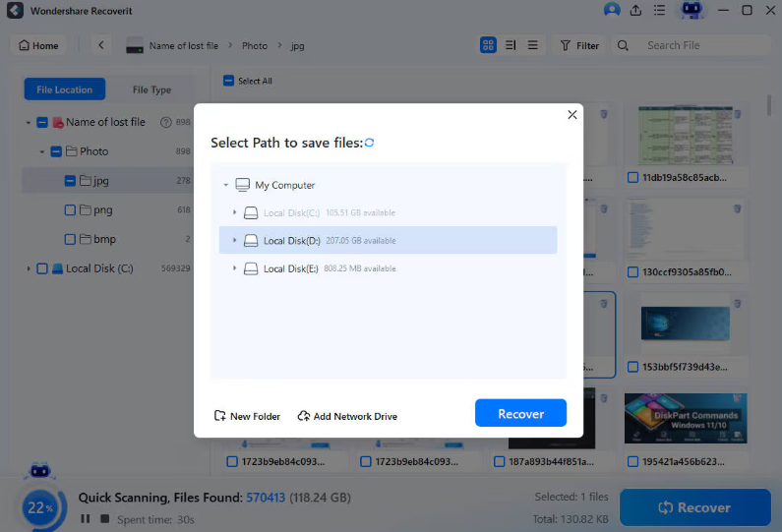
Task: Check the bmp folder checkbox
Action: tap(70, 239)
